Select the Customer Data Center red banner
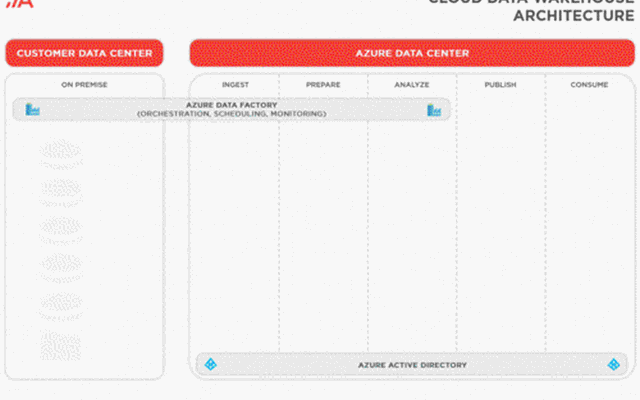Screen dimensions: 640x400 click(84, 53)
